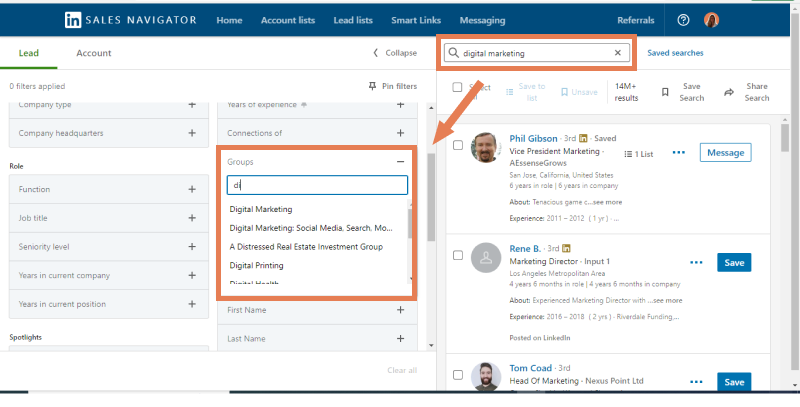Open Referrals in the navigation bar

coord(636,20)
